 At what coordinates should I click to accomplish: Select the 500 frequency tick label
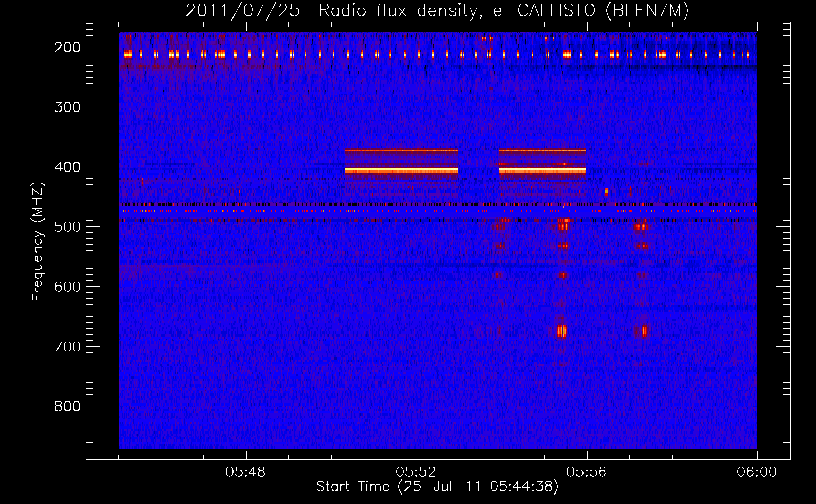point(68,227)
